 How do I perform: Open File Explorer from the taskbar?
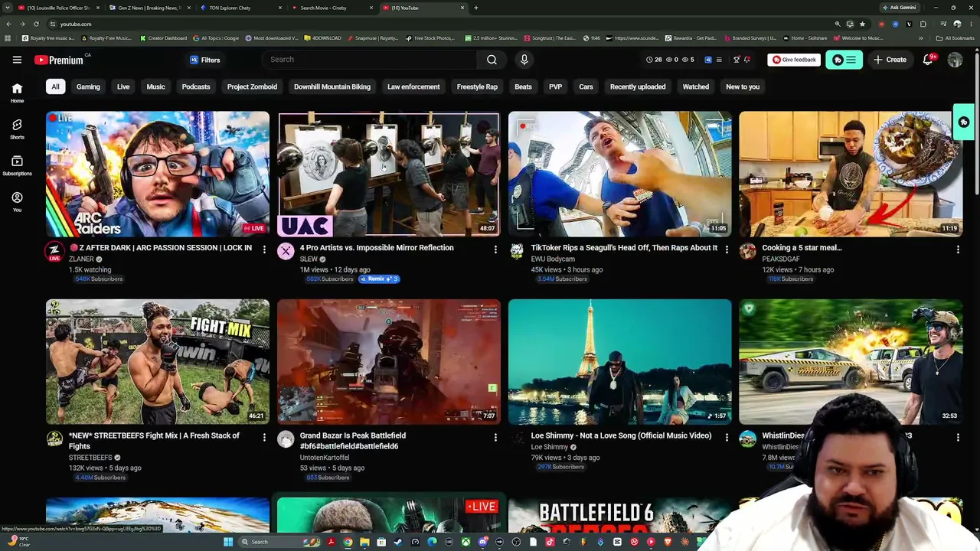click(364, 542)
